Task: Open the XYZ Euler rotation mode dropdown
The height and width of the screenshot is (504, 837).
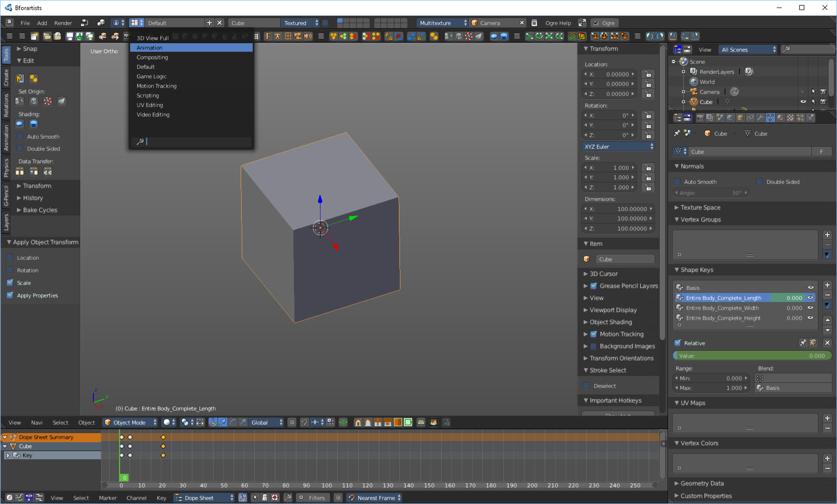Action: pos(618,147)
